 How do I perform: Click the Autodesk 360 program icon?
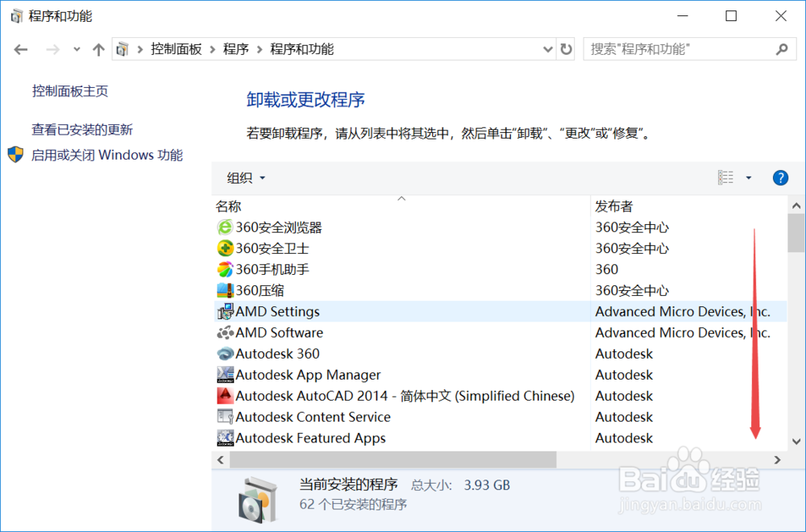click(225, 354)
